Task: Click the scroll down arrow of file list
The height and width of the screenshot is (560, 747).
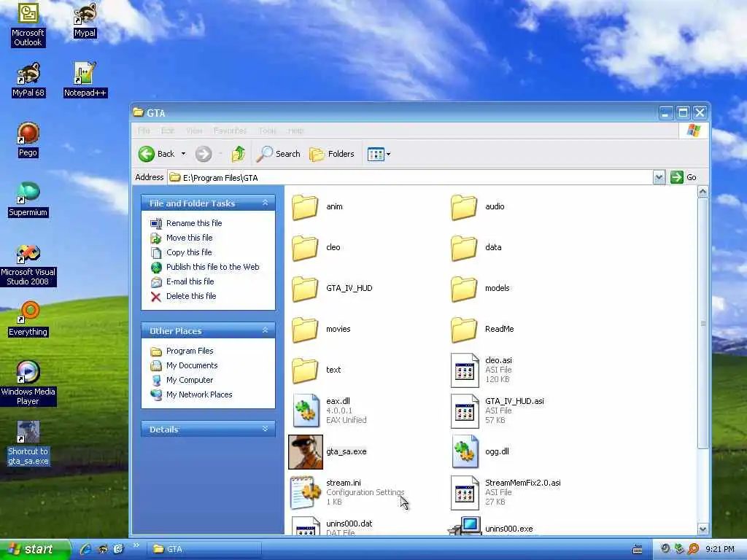Action: 703,529
